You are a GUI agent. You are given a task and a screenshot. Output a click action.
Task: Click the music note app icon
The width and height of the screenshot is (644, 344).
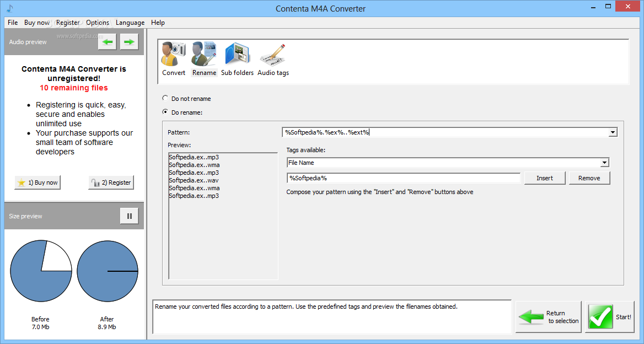[x=10, y=8]
